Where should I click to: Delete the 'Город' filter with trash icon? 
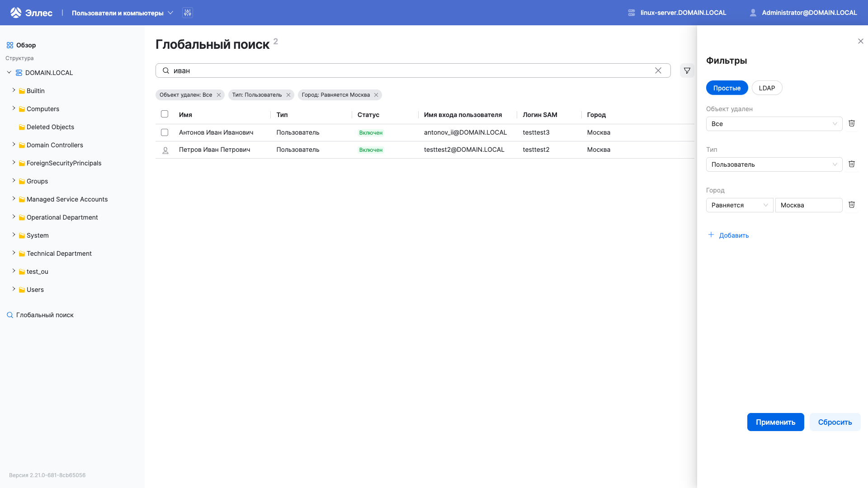852,205
